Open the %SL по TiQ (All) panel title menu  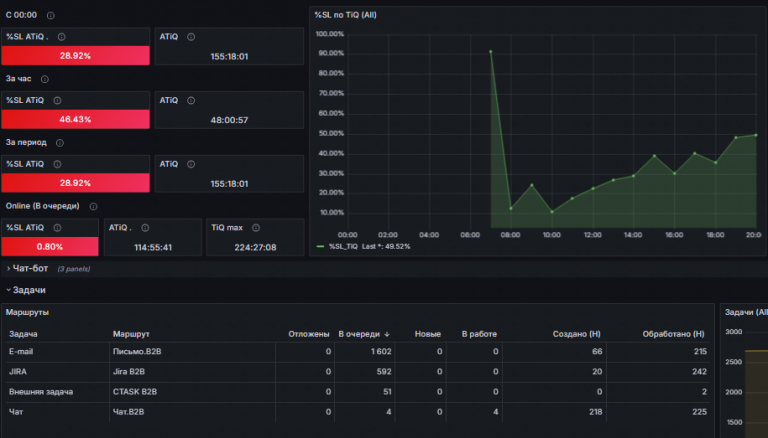tap(345, 15)
